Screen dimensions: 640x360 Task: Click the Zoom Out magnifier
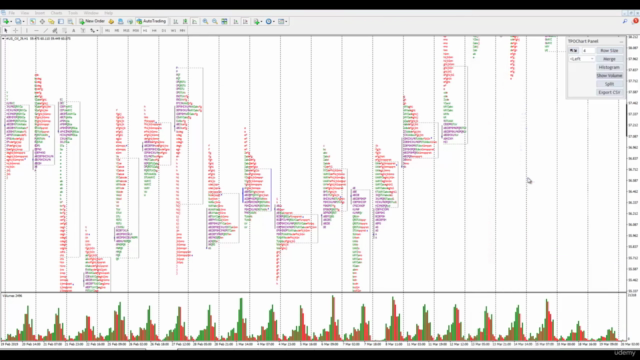(215, 21)
